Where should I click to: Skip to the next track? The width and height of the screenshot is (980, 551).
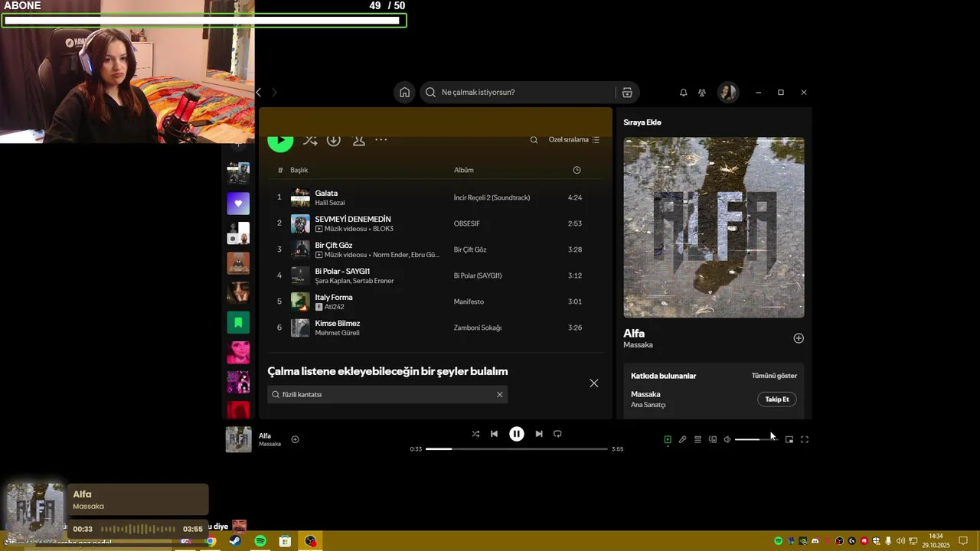(539, 434)
